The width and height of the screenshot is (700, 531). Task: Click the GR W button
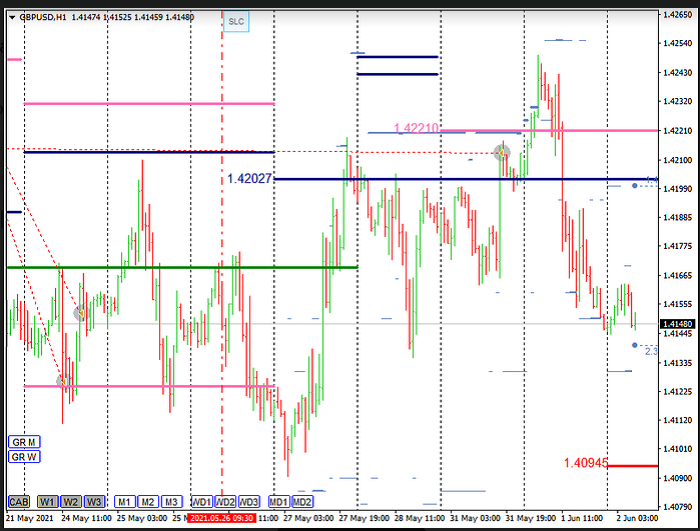[24, 457]
